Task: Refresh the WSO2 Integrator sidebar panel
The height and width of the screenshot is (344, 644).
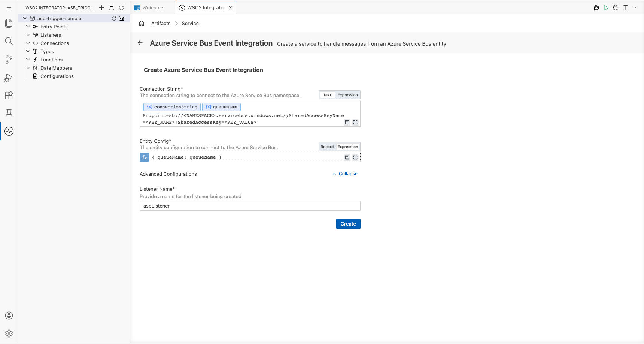Action: coord(121,7)
